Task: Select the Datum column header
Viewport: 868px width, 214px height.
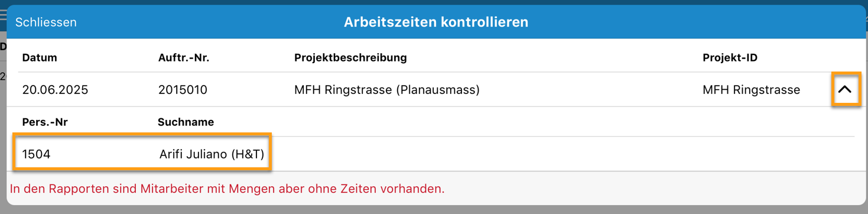Action: [40, 58]
